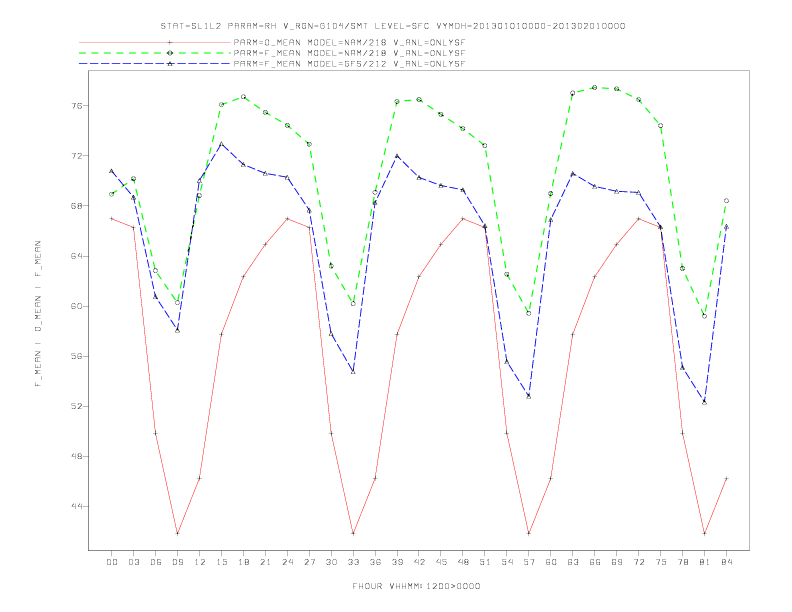The image size is (792, 612).
Task: Click the x-axis tick label 51
Action: click(485, 562)
